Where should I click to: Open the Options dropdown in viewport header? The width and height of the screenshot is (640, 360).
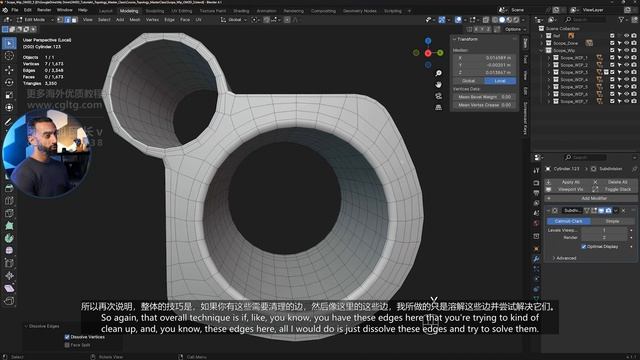(515, 29)
